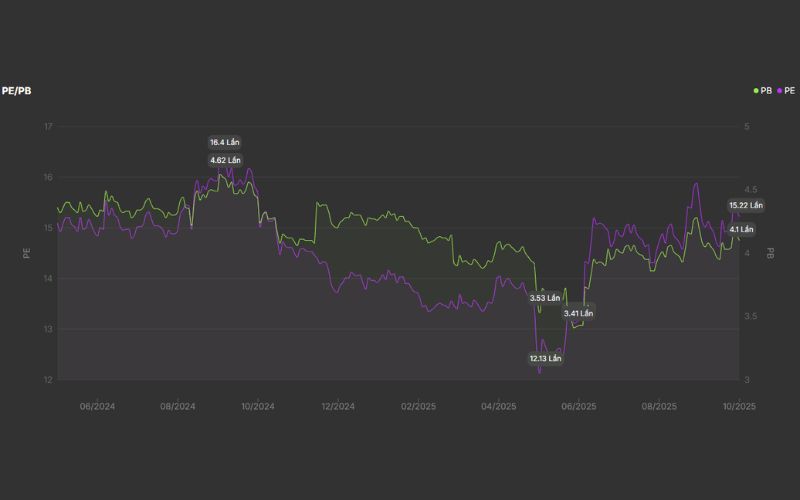This screenshot has width=800, height=500.
Task: Click the 4.1 Lần latest PB label
Action: coord(741,229)
